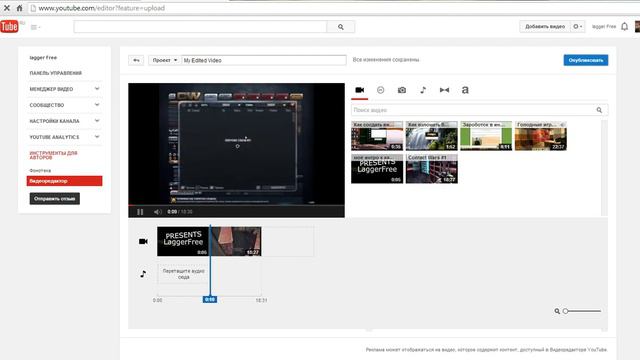Screen dimensions: 640x360
Task: Select the Голодные игры video thumbnail
Action: tap(540, 136)
